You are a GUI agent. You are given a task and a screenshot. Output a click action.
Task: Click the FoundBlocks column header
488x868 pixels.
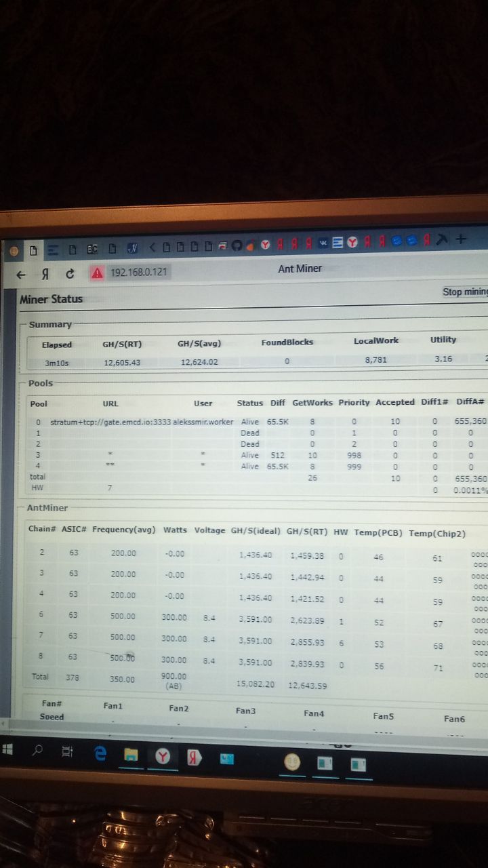pyautogui.click(x=287, y=342)
